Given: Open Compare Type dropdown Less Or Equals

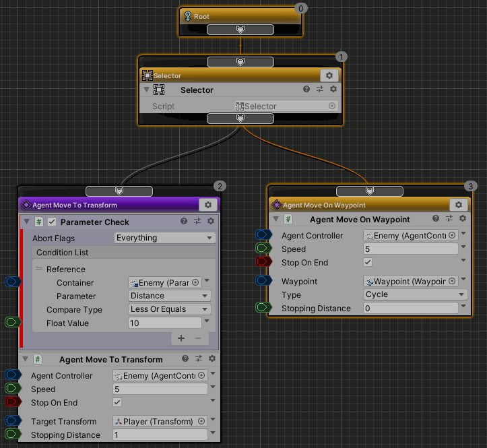Looking at the screenshot, I should coord(170,309).
